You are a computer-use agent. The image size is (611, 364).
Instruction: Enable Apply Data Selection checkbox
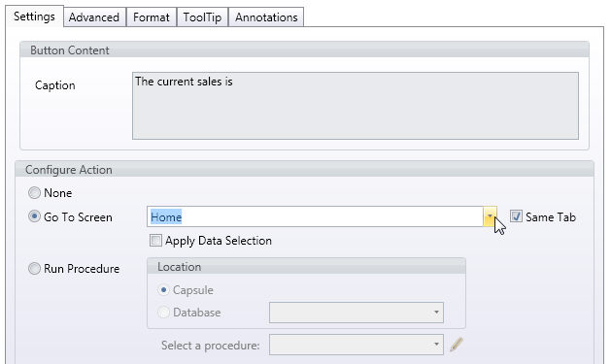[x=155, y=240]
